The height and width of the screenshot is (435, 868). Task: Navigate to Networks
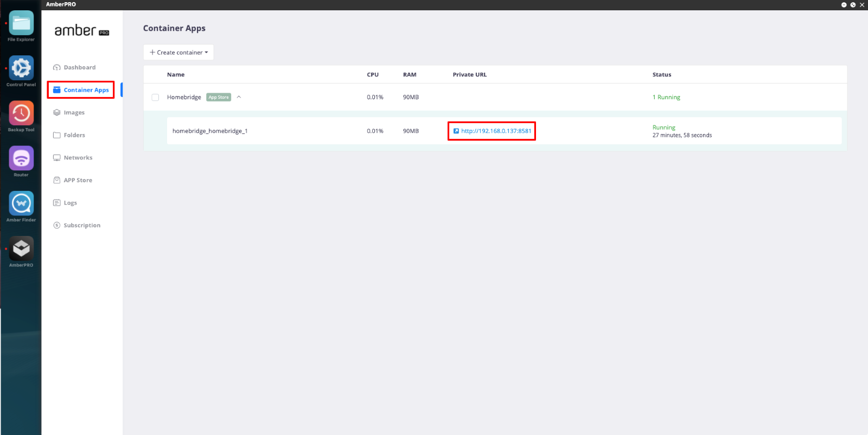coord(78,158)
